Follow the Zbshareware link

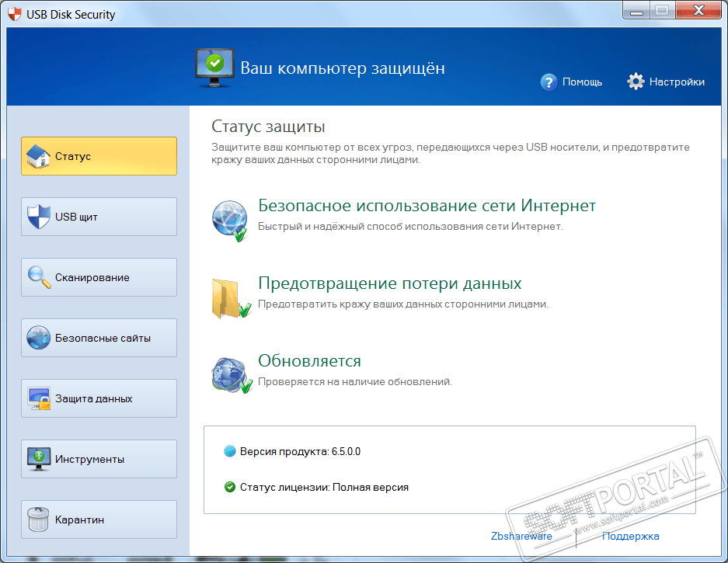(x=521, y=536)
